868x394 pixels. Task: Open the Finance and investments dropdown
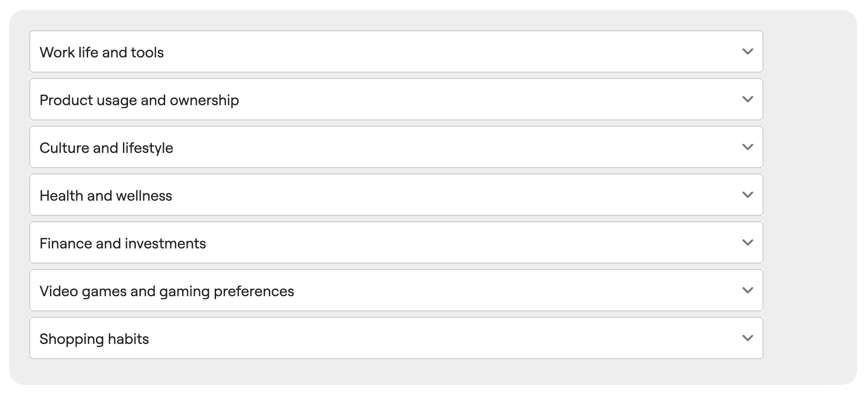[396, 242]
